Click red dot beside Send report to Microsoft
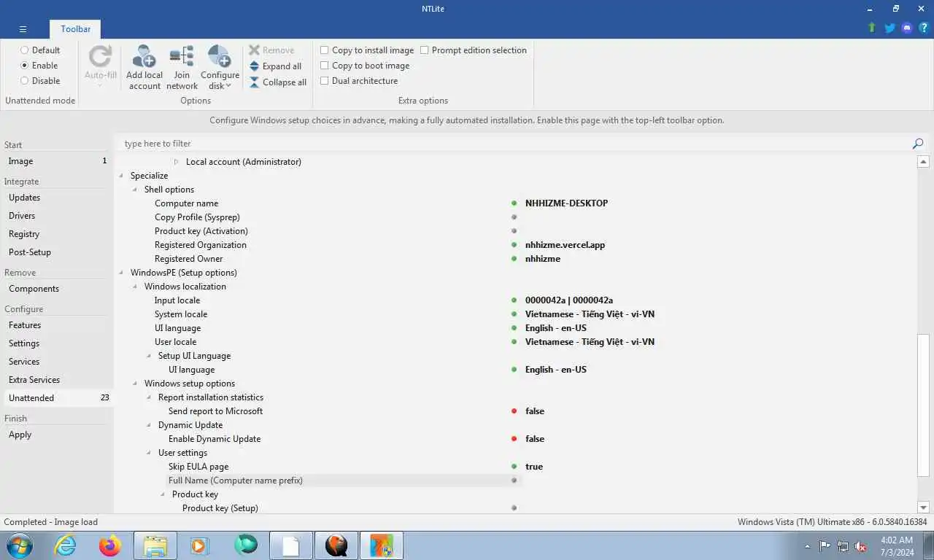The height and width of the screenshot is (560, 934). tap(514, 411)
